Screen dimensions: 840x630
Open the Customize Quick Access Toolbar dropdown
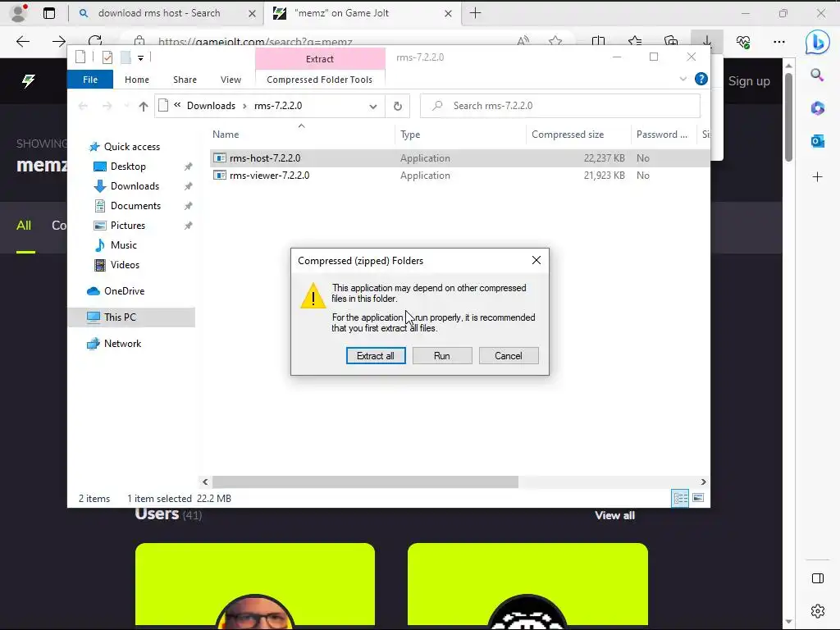coord(140,58)
